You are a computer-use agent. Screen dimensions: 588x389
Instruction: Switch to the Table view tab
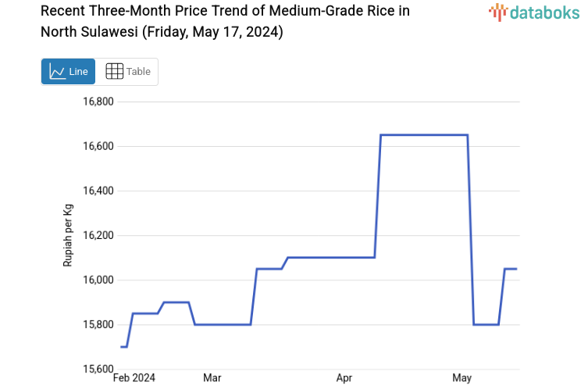pos(128,72)
